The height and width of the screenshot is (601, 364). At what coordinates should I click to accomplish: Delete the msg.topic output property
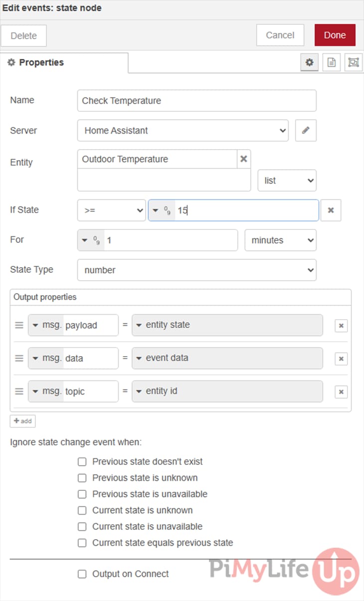point(341,392)
